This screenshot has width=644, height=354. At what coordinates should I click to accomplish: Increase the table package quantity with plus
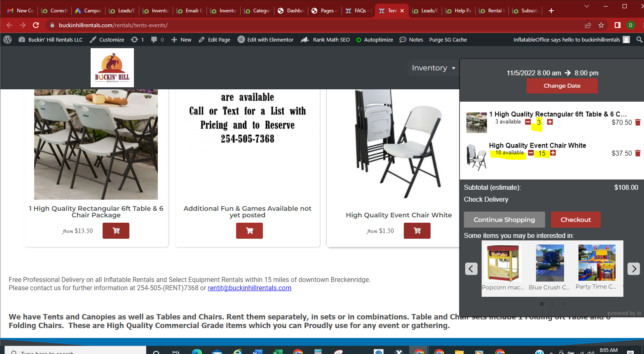coord(550,122)
